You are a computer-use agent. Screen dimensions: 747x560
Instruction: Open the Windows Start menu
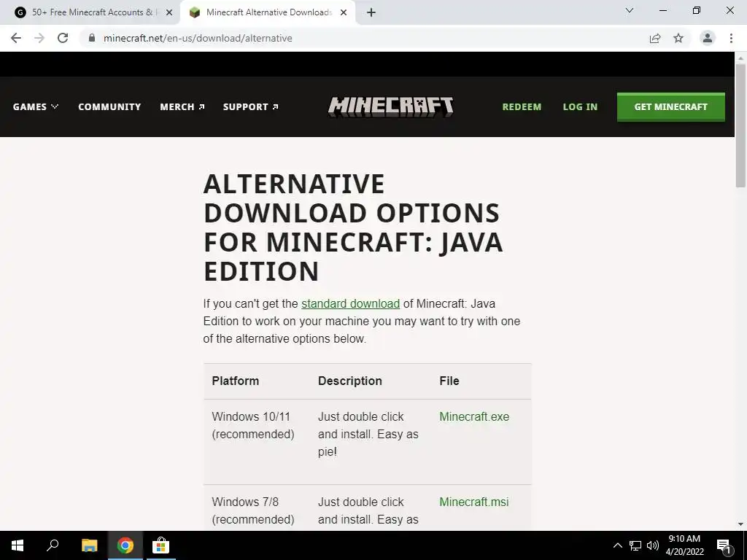pyautogui.click(x=18, y=545)
